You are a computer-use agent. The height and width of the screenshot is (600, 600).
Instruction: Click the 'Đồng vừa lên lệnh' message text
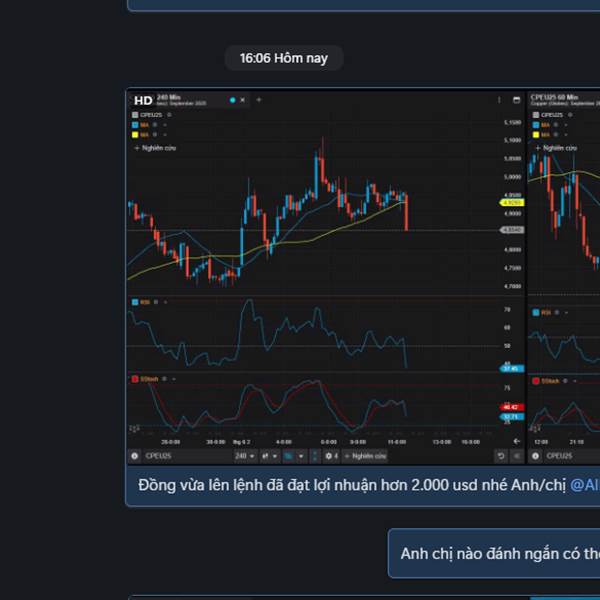pos(352,485)
